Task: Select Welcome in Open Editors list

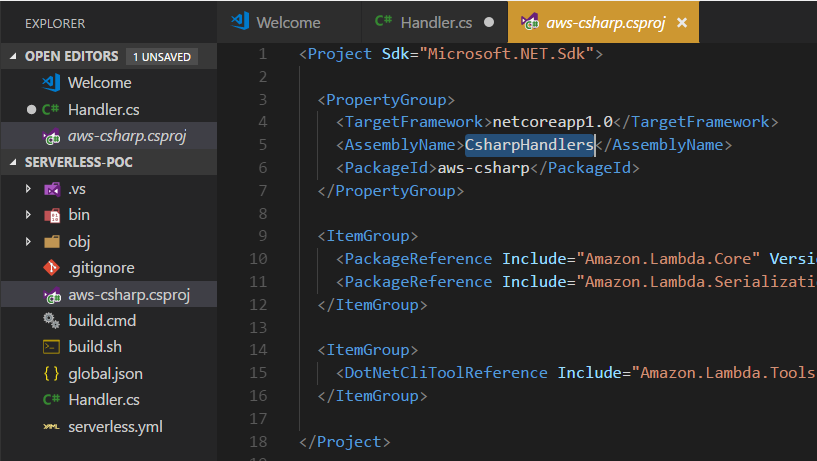Action: [99, 83]
